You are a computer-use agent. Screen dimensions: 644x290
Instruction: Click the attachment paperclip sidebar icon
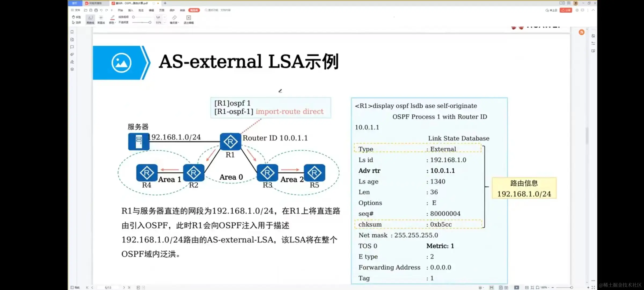[x=72, y=55]
